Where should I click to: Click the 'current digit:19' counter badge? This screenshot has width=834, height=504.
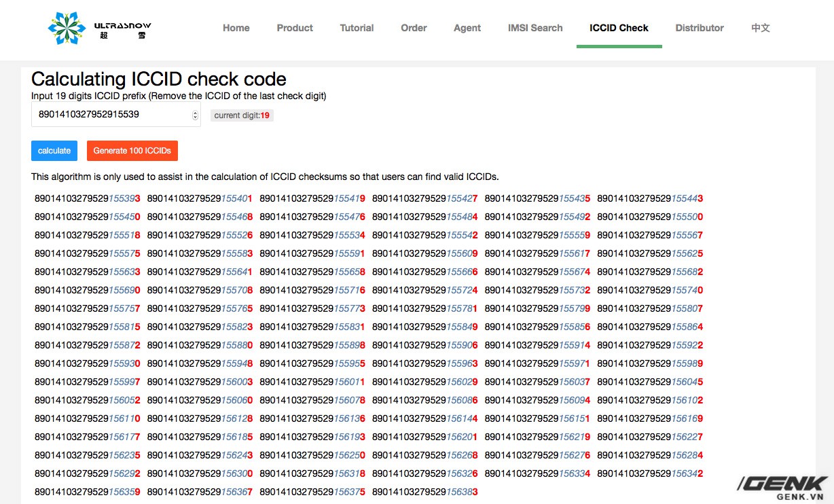(x=242, y=115)
